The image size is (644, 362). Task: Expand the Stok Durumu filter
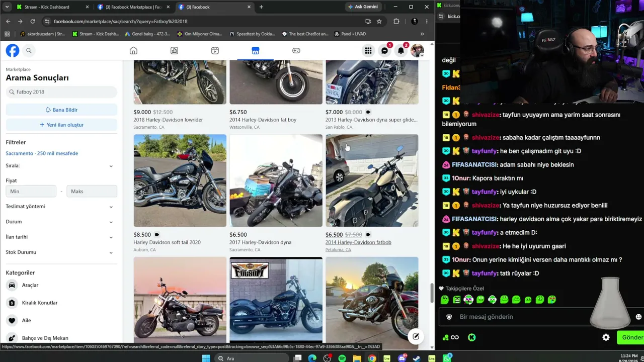click(x=111, y=252)
